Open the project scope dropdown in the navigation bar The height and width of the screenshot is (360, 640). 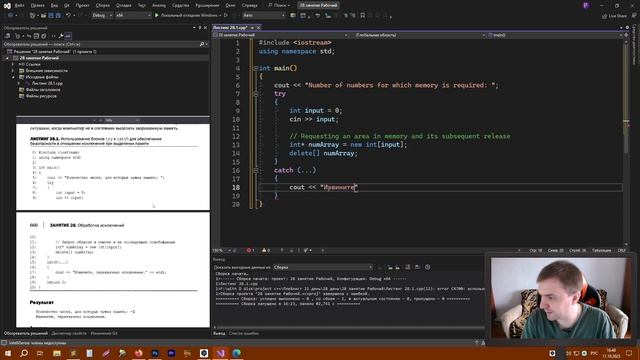pyautogui.click(x=281, y=36)
